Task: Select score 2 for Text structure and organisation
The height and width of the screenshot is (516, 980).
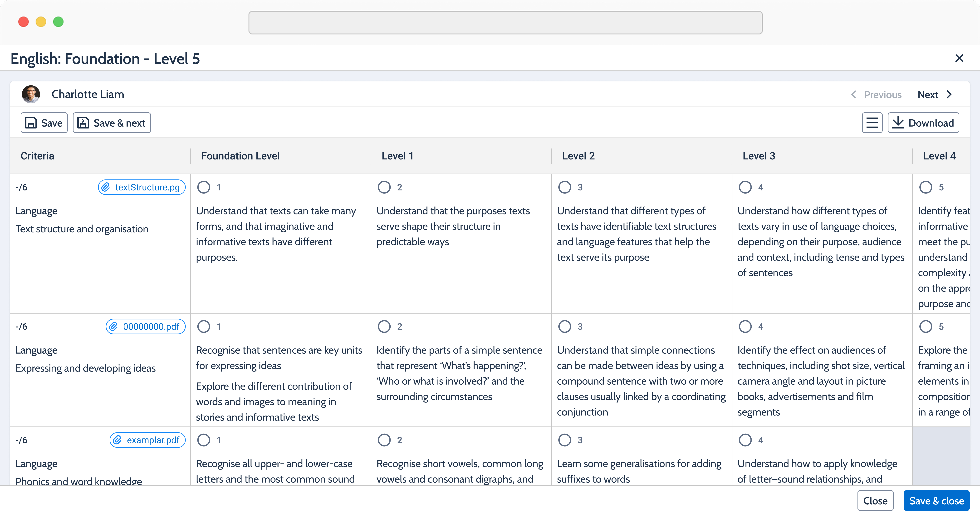Action: [x=384, y=187]
